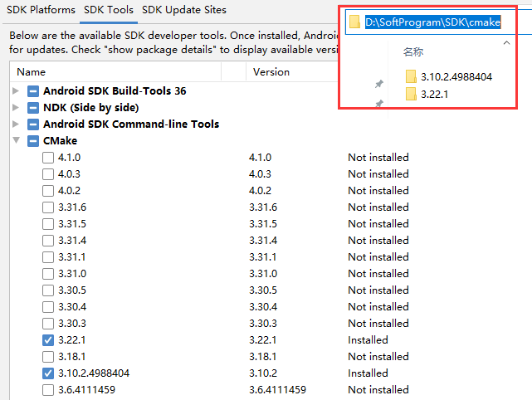Check CMake version 3.30.5
The width and height of the screenshot is (532, 400).
point(48,290)
